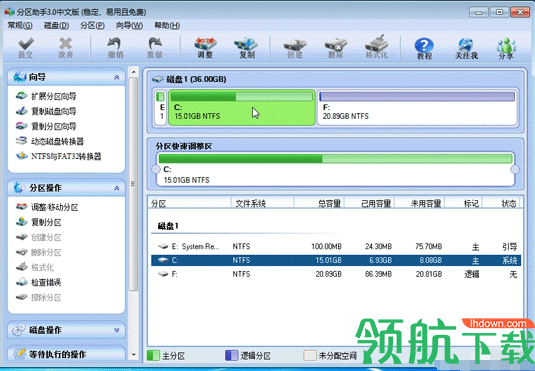The image size is (535, 371).
Task: Sort by the 状态 column header
Action: point(501,203)
